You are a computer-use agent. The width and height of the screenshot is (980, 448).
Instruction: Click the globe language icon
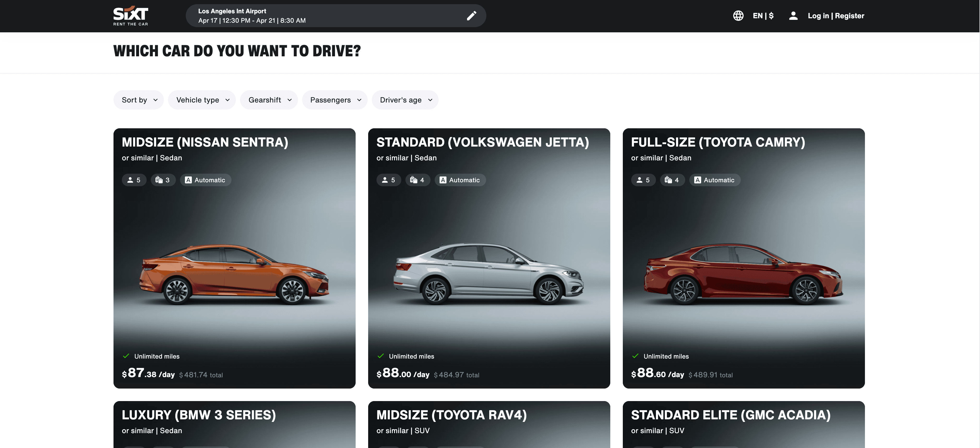click(738, 16)
